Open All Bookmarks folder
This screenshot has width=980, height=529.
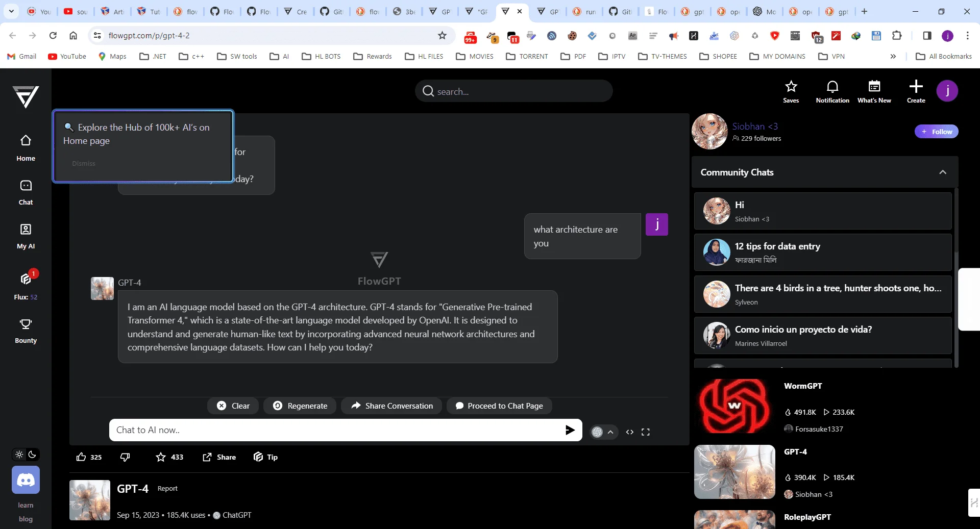tap(944, 57)
